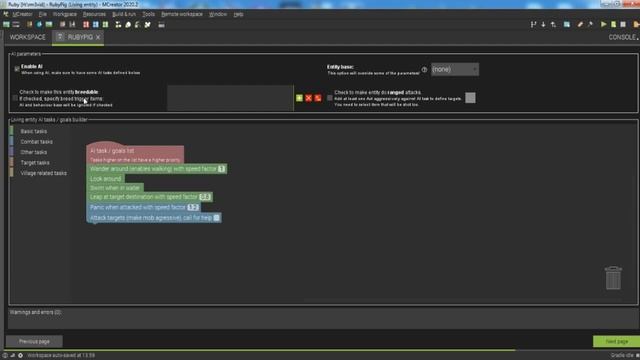Select the Swim when in water block
Viewport: 640px width, 360px height.
click(x=115, y=188)
